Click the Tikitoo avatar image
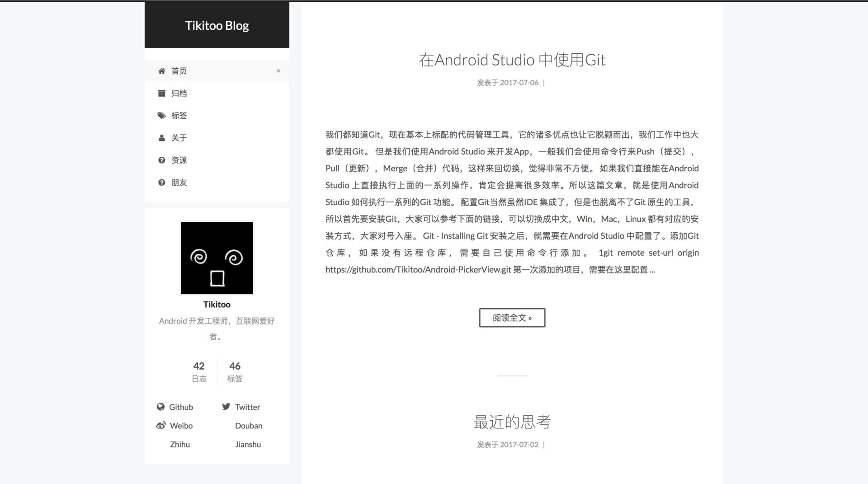The height and width of the screenshot is (484, 868). click(217, 258)
